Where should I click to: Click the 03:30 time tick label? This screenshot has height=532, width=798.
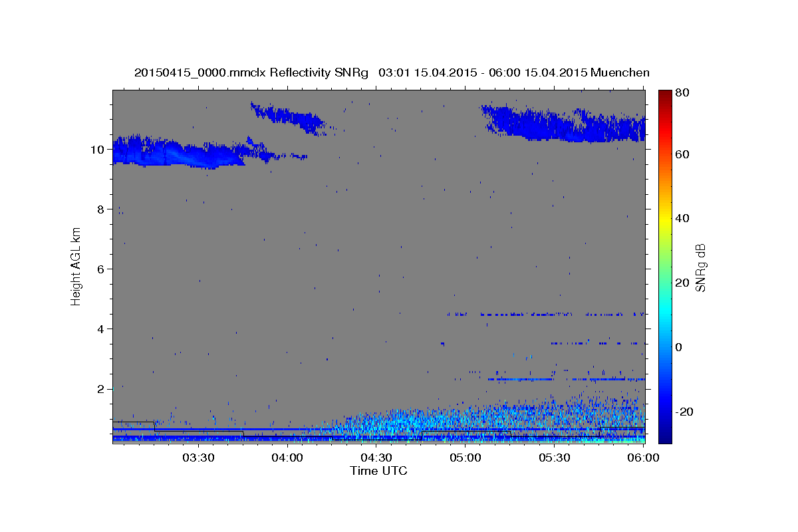coord(198,458)
